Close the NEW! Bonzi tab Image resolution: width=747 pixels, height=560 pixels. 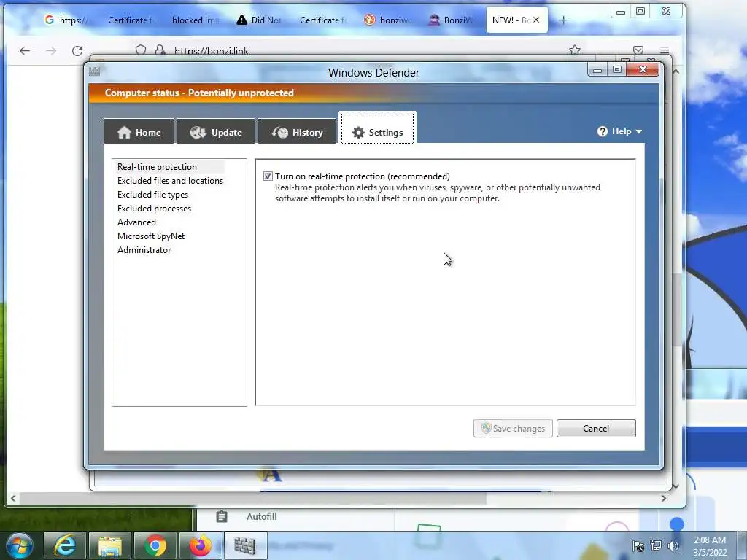[x=536, y=20]
